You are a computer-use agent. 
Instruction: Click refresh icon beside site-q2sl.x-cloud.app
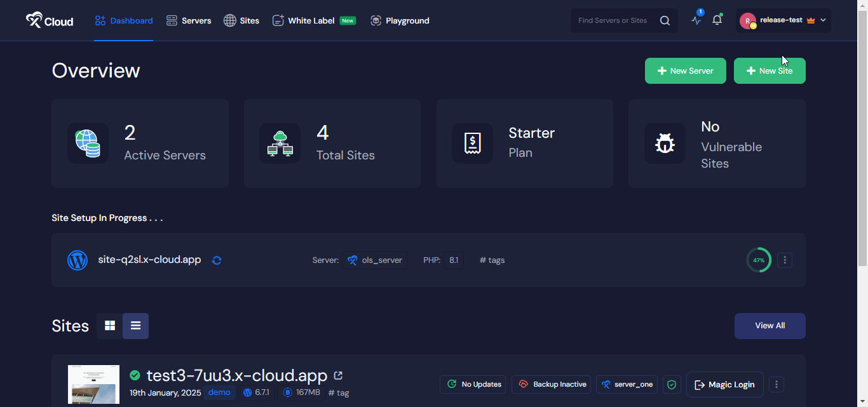(x=217, y=260)
